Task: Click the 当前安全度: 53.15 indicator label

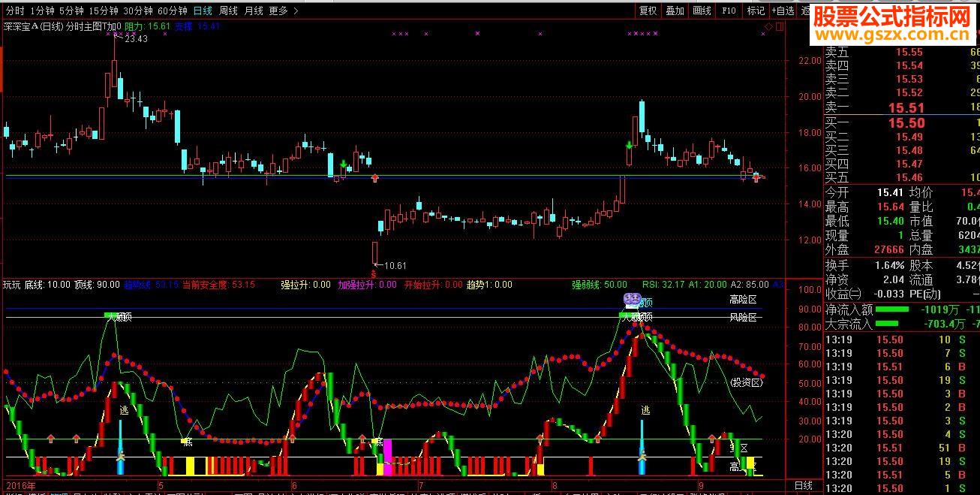Action: pyautogui.click(x=219, y=285)
